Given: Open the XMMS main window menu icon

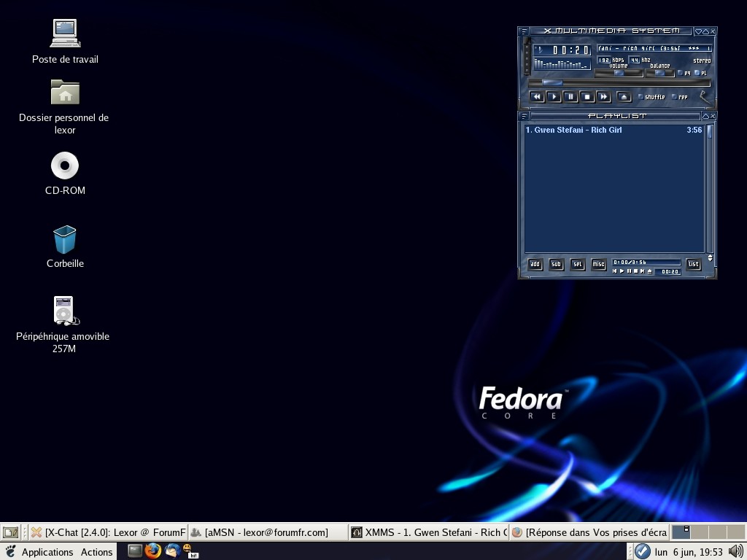Looking at the screenshot, I should 524,31.
